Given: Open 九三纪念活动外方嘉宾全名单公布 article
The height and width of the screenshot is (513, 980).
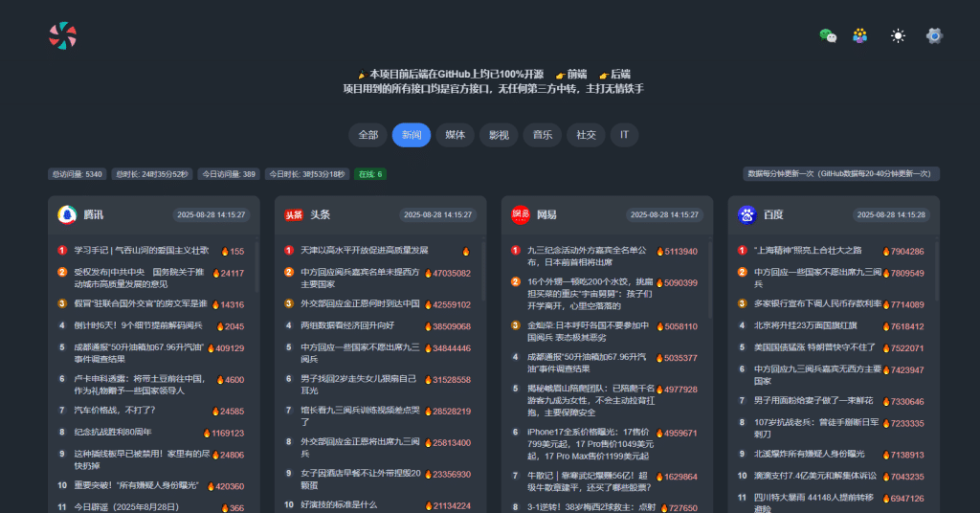Looking at the screenshot, I should click(x=587, y=256).
